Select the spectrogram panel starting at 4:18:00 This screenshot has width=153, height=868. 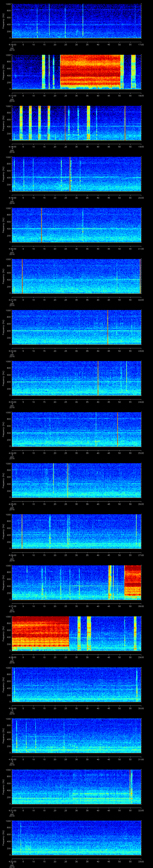pos(76,123)
